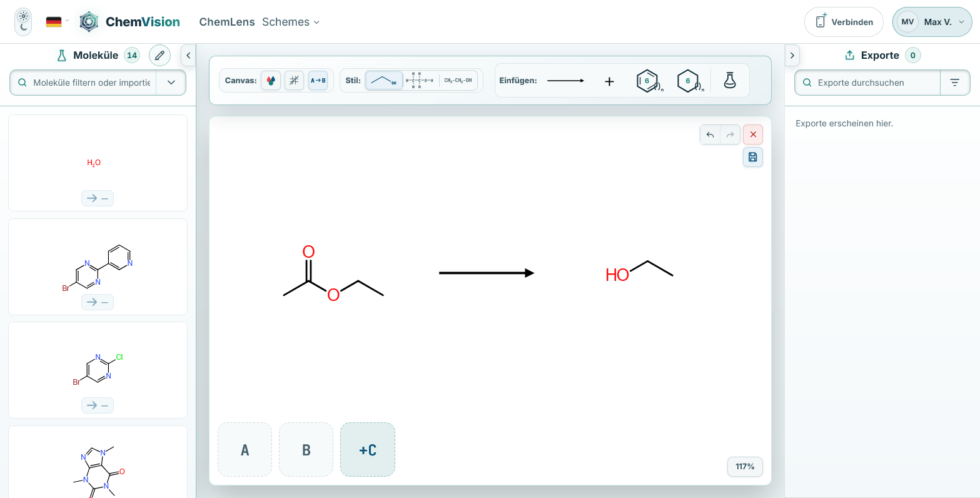Collapse the left Moleküle panel
Screen dimensions: 980x498
point(188,55)
